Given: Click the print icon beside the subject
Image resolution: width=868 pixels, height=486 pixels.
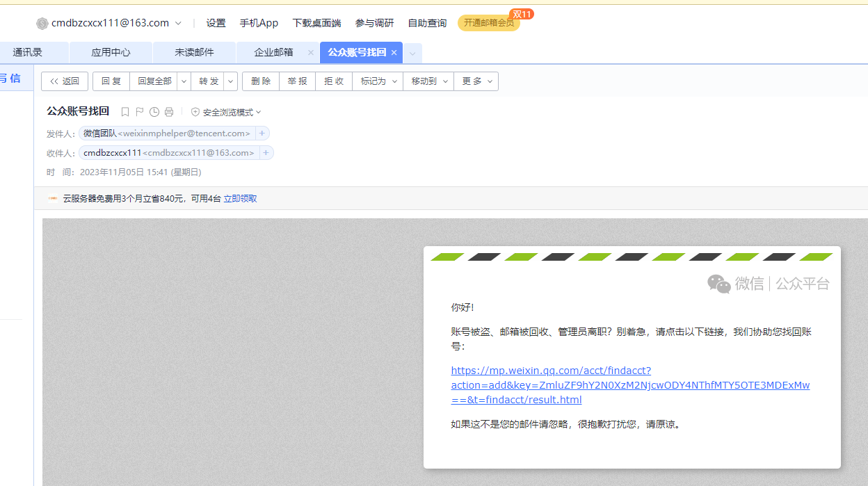Looking at the screenshot, I should click(x=169, y=112).
